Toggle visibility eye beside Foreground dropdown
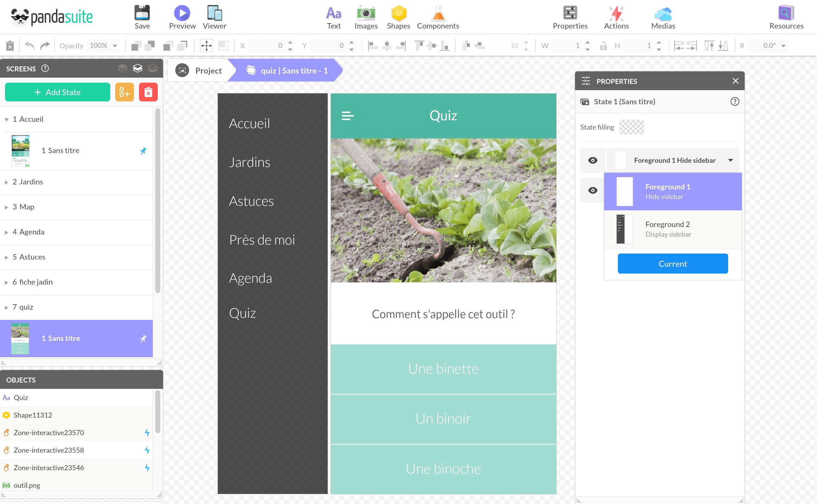The width and height of the screenshot is (817, 504). (x=592, y=160)
